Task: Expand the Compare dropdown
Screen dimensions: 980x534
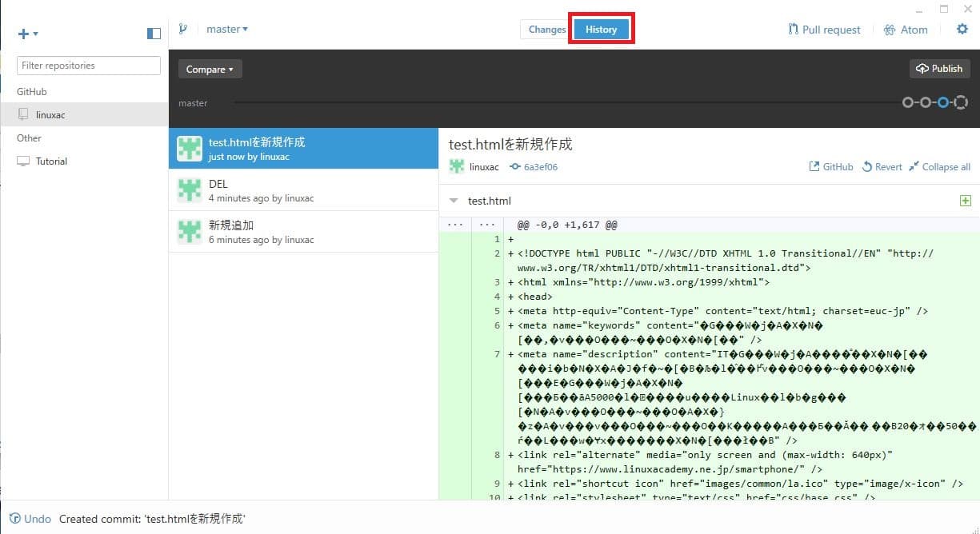Action: coord(210,70)
